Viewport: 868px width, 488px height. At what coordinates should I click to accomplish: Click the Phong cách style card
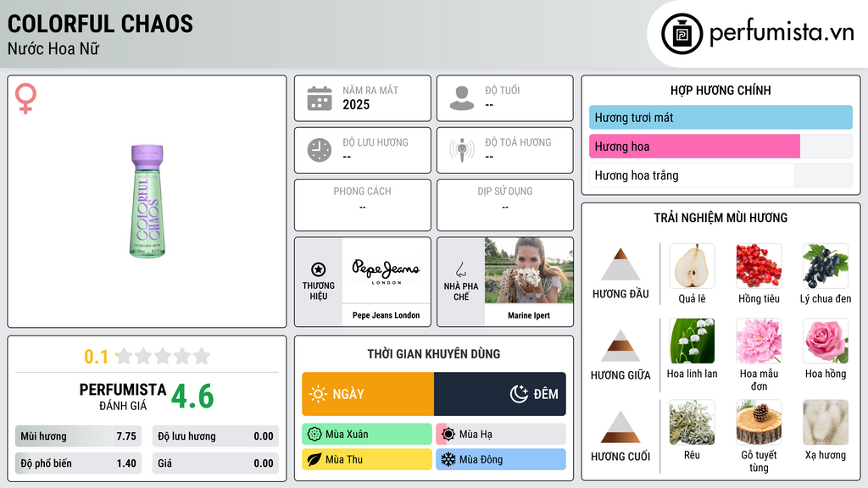pyautogui.click(x=363, y=205)
